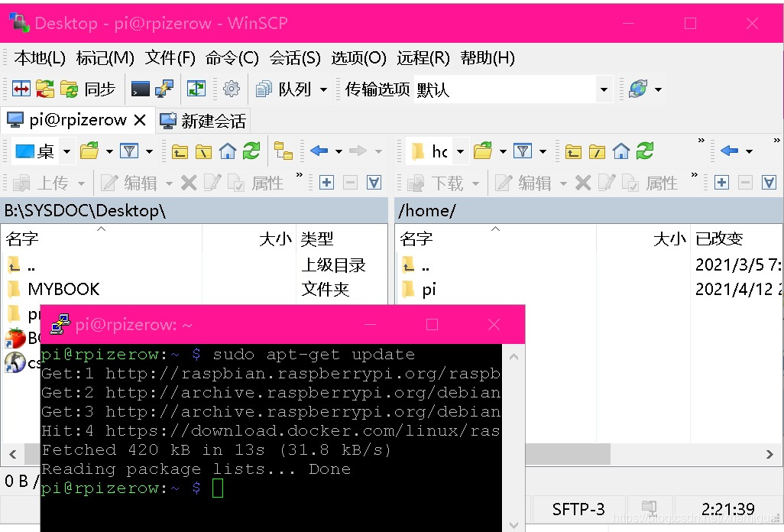
Task: Refresh the remote panel icon
Action: [645, 151]
